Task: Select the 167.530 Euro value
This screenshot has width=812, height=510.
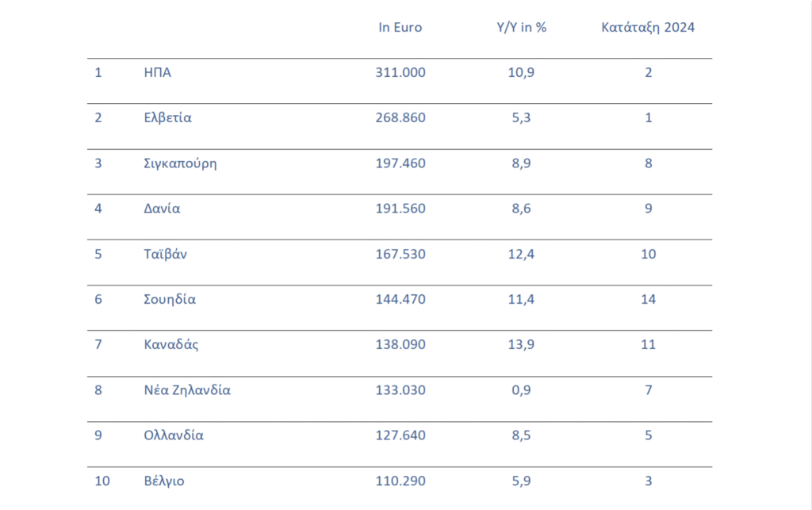Action: click(x=400, y=254)
